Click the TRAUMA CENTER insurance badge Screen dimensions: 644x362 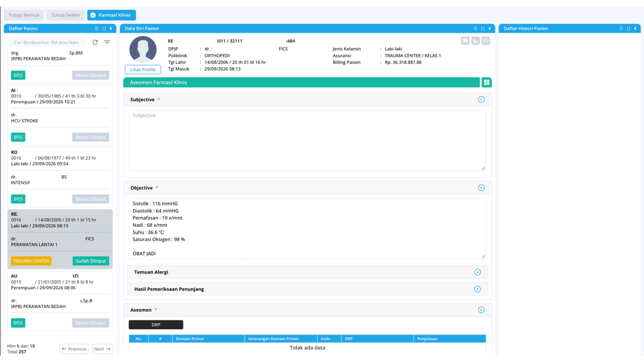click(31, 261)
